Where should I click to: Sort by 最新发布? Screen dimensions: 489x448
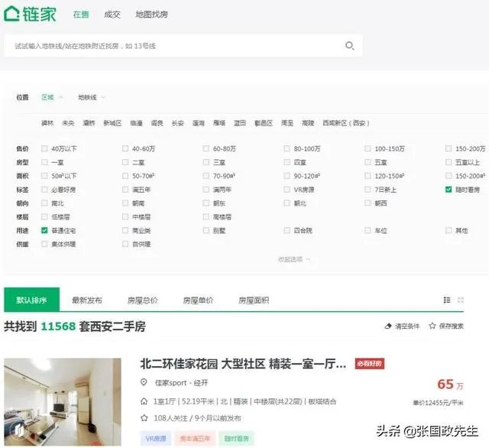[87, 300]
